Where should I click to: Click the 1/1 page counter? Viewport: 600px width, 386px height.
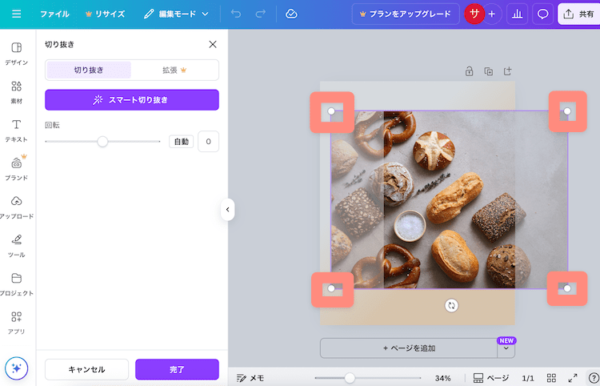click(x=528, y=378)
